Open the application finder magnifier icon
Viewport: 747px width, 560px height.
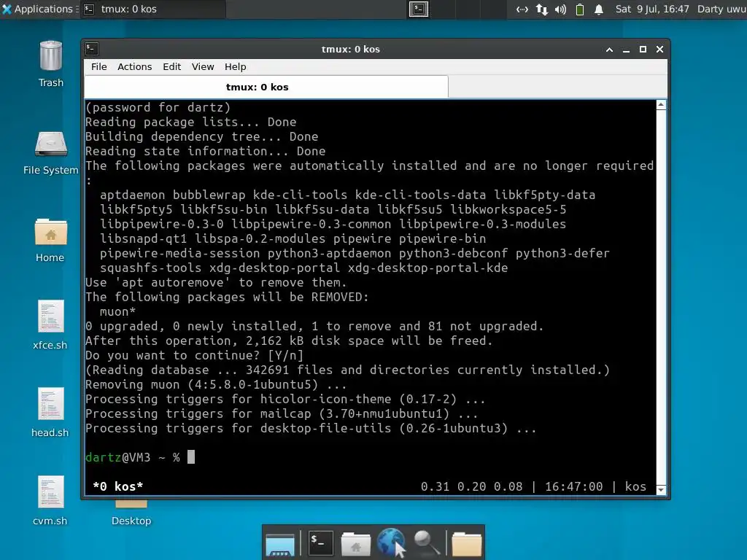425,542
